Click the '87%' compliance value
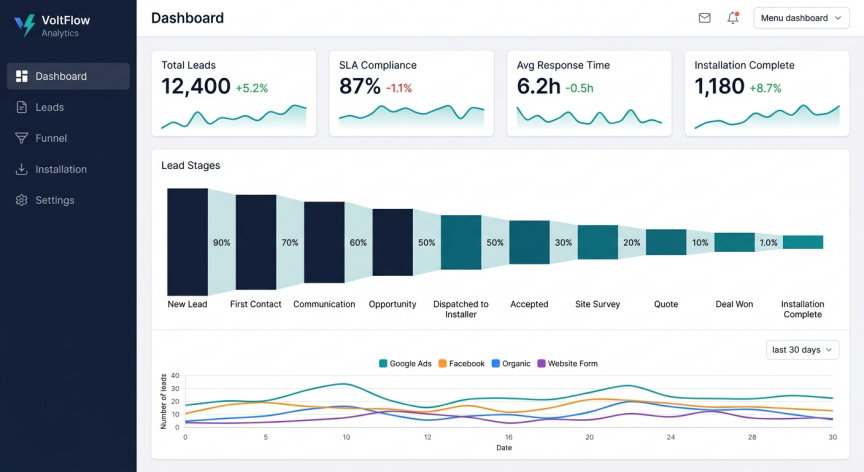This screenshot has height=472, width=864. (x=360, y=86)
